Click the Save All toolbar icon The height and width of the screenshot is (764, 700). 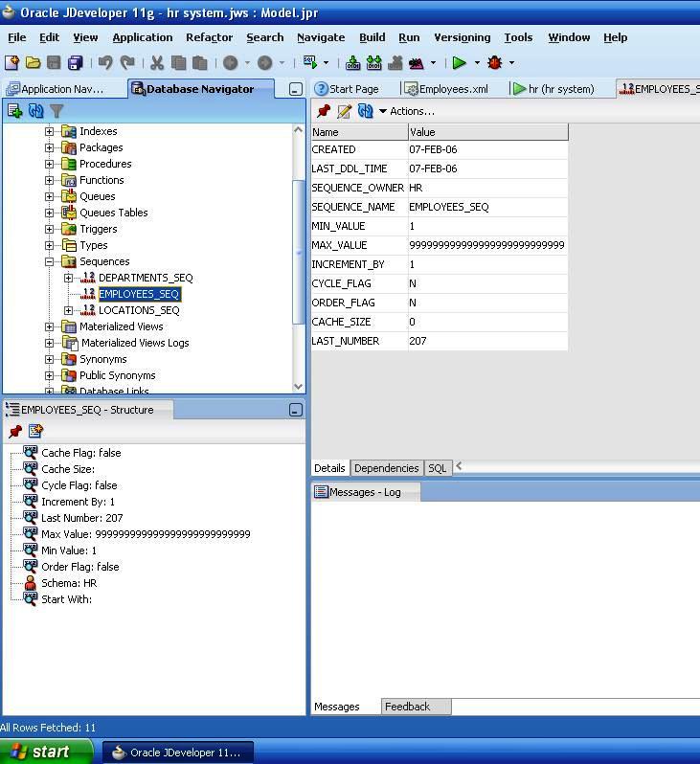coord(75,63)
